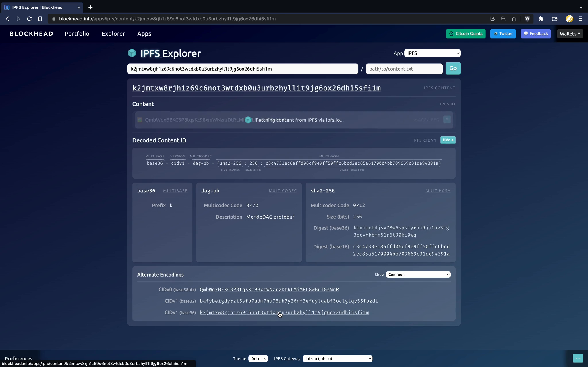Click the 256 size segment in decoded ID
Screen dimensions: 588x367
coord(253,163)
